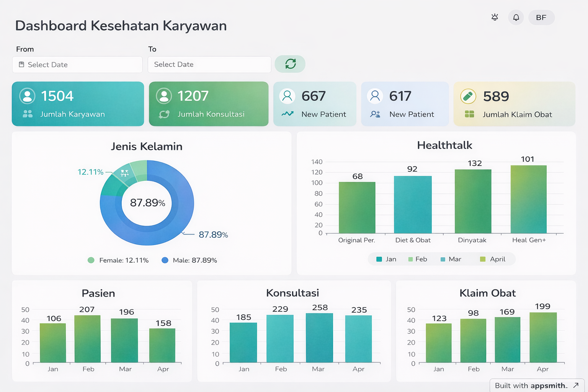This screenshot has width=588, height=392.
Task: Click the BF profile avatar
Action: coord(541,17)
